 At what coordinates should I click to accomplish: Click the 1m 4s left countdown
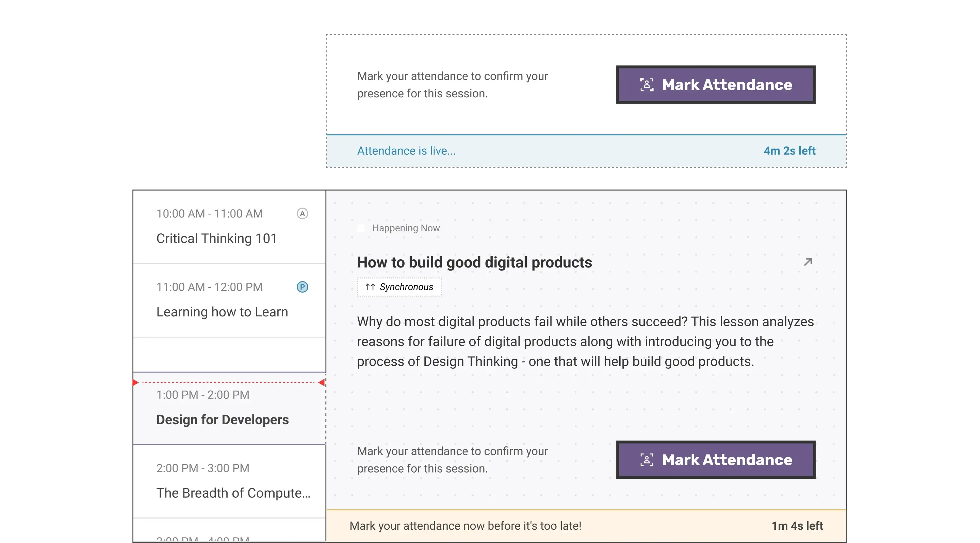click(797, 526)
